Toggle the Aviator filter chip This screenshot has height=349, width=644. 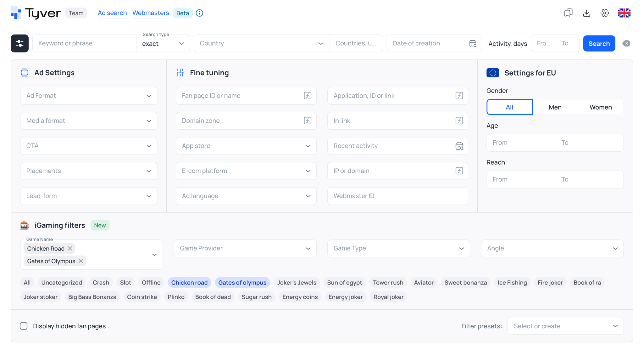424,283
